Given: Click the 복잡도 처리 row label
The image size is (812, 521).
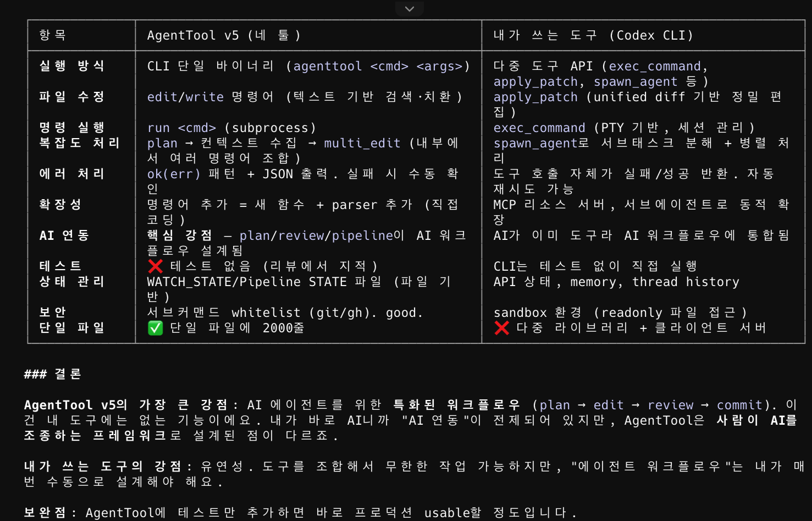Looking at the screenshot, I should (79, 143).
